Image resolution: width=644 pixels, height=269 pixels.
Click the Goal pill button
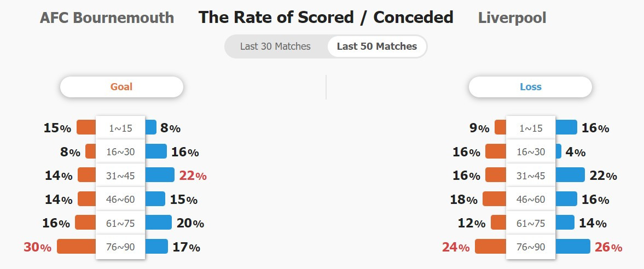[121, 86]
